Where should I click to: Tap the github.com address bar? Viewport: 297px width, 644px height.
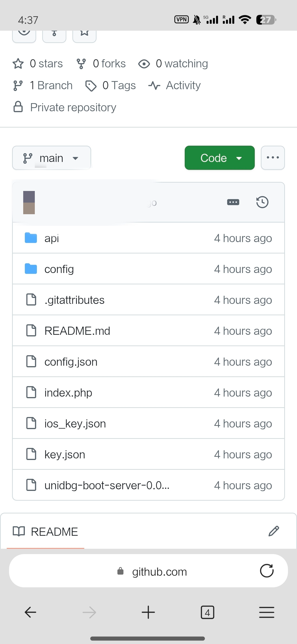pyautogui.click(x=148, y=571)
